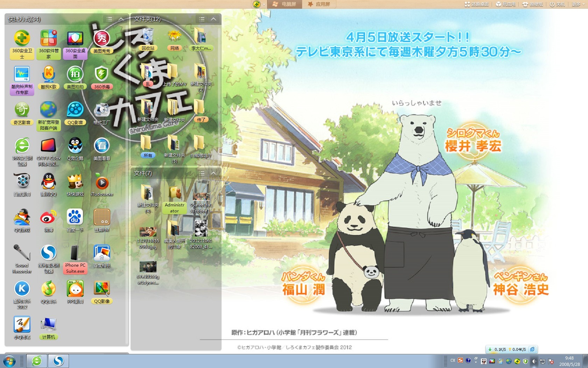Screen dimensions: 588x368
Task: Open 酷狗音乐 2012 shortcut
Action: (x=22, y=294)
